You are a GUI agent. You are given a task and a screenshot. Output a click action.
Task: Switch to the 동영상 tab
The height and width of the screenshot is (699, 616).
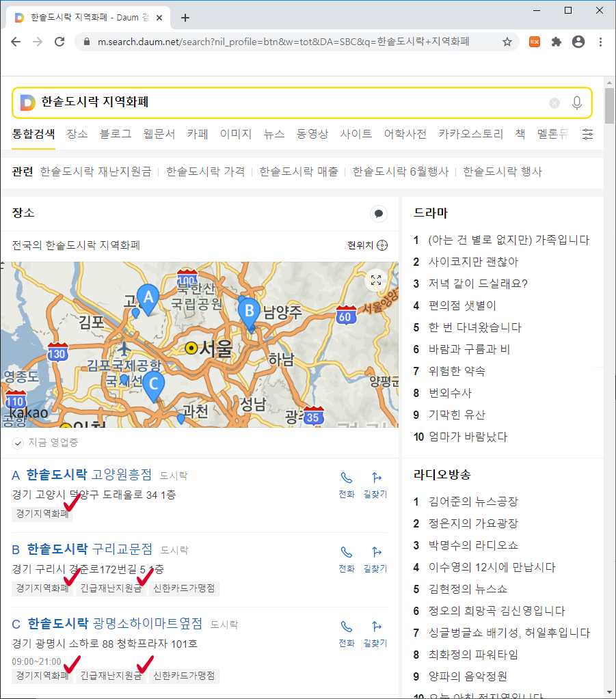312,134
